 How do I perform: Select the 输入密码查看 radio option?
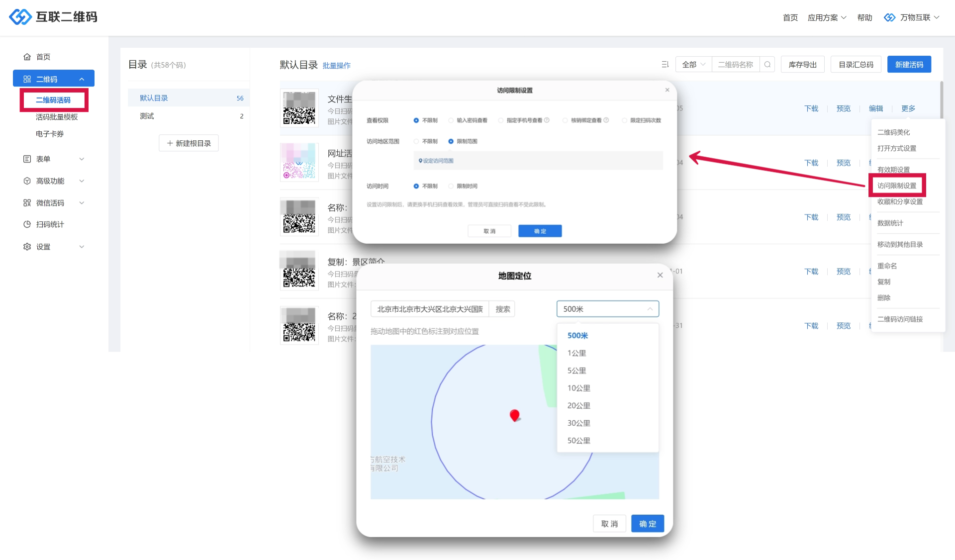(451, 121)
